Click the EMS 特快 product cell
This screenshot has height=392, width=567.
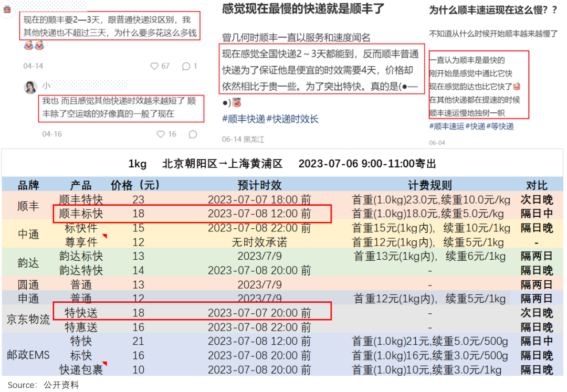click(81, 341)
